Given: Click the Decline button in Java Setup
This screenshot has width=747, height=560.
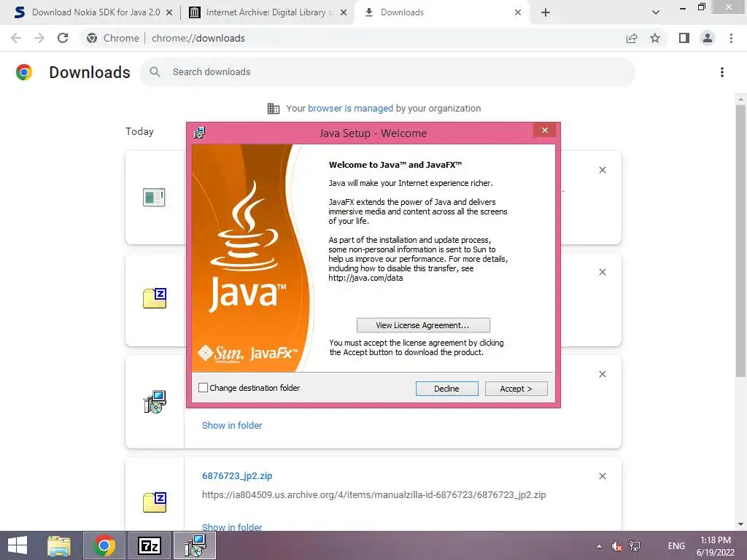Looking at the screenshot, I should coord(446,389).
